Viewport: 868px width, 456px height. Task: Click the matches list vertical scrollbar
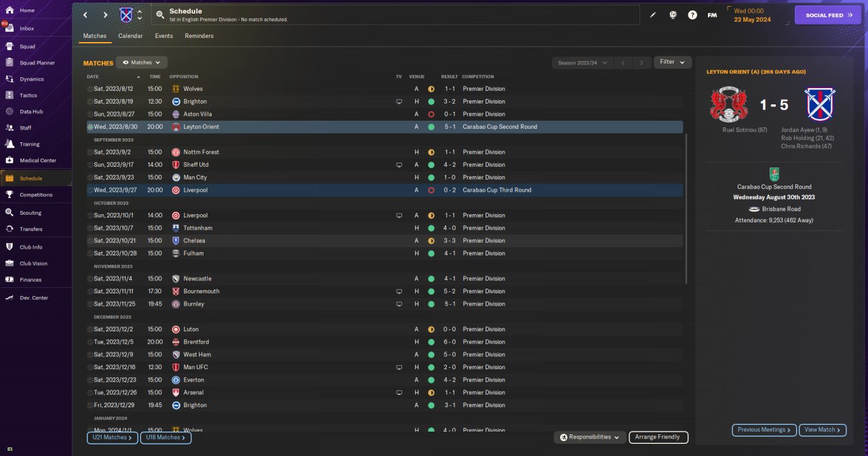click(x=686, y=208)
